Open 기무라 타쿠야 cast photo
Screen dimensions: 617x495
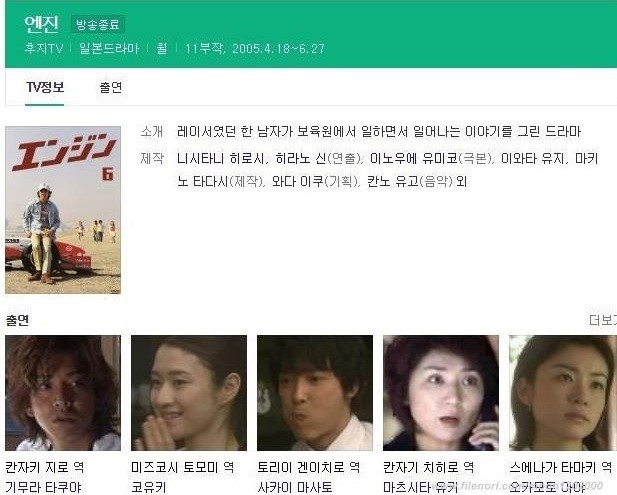(x=63, y=393)
